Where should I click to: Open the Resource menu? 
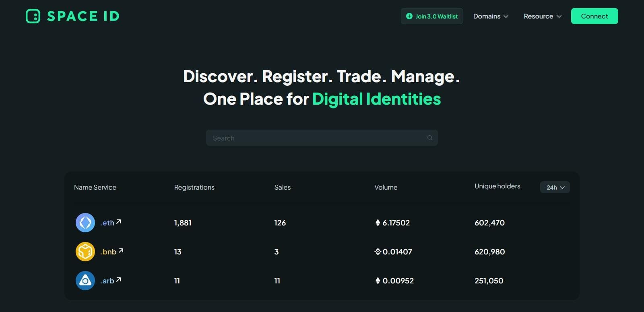click(x=542, y=16)
